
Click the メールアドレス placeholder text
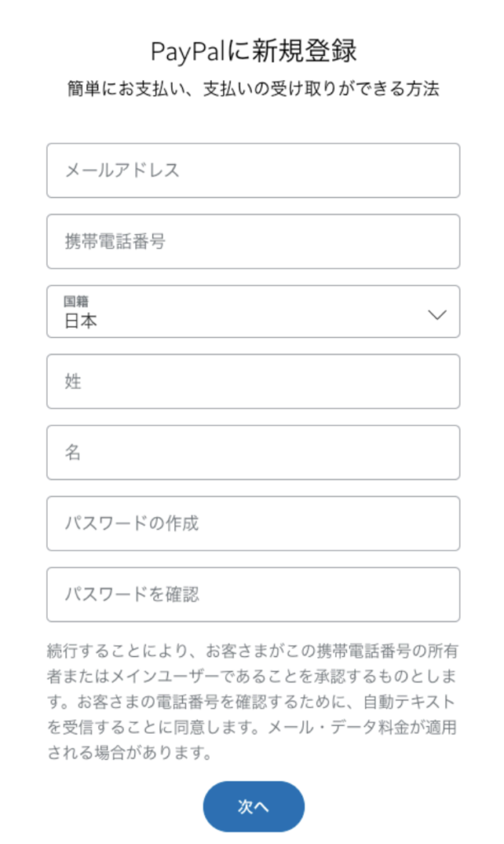tap(122, 171)
